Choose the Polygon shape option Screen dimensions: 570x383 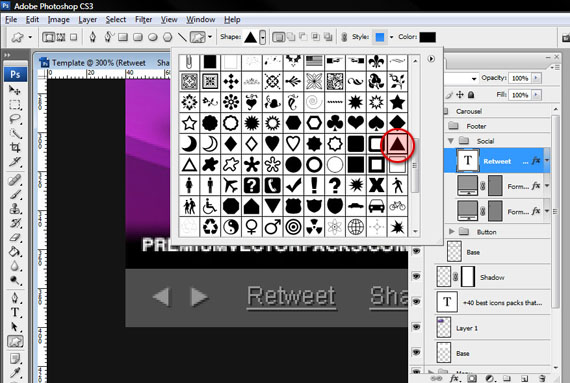click(x=167, y=37)
